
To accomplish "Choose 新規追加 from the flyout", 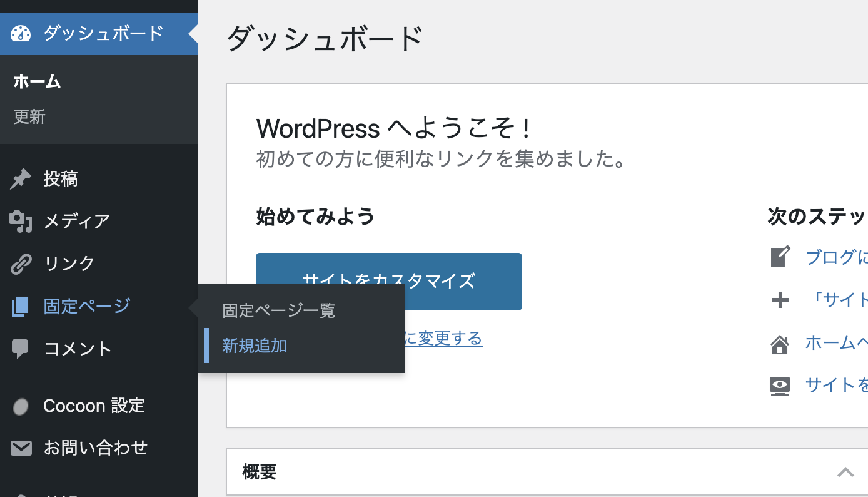I will pyautogui.click(x=255, y=346).
